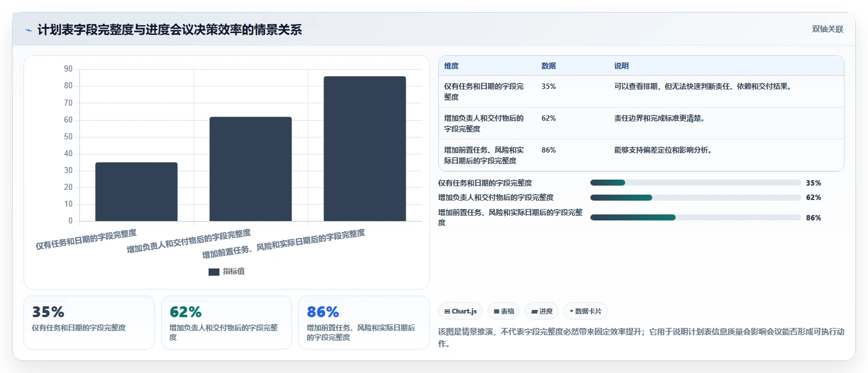Select the 数据卡片 tag
Image resolution: width=868 pixels, height=373 pixels.
pyautogui.click(x=585, y=311)
